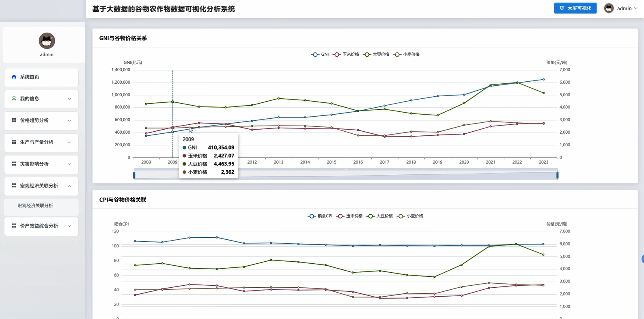Open the 价格趋势分析 menu
The image size is (644, 319).
tap(41, 120)
